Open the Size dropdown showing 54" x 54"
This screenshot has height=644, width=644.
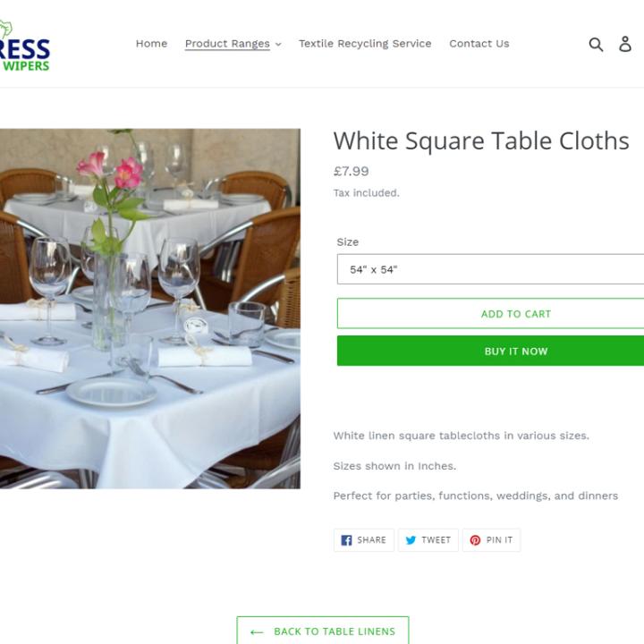coord(490,269)
